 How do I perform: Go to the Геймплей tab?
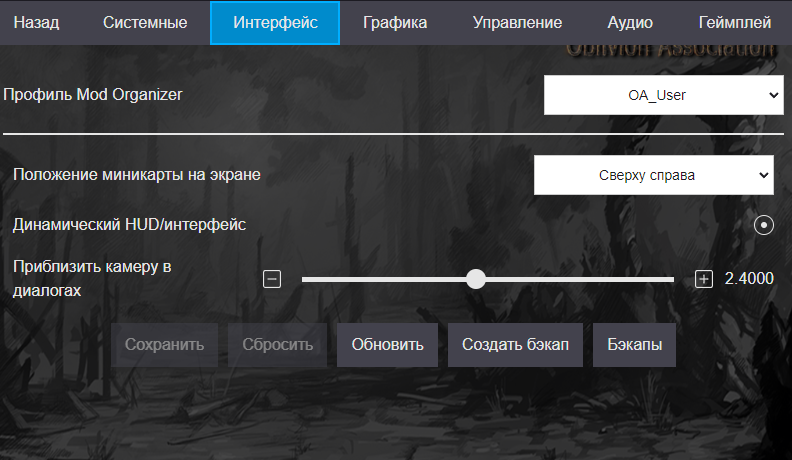(x=735, y=22)
